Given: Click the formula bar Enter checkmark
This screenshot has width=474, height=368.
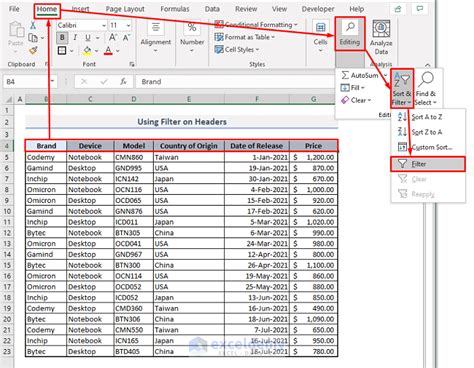Looking at the screenshot, I should click(x=104, y=82).
